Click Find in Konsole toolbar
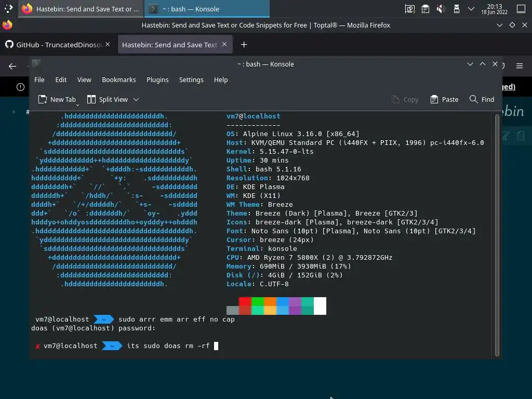Viewport: 532px width, 399px height. point(482,99)
